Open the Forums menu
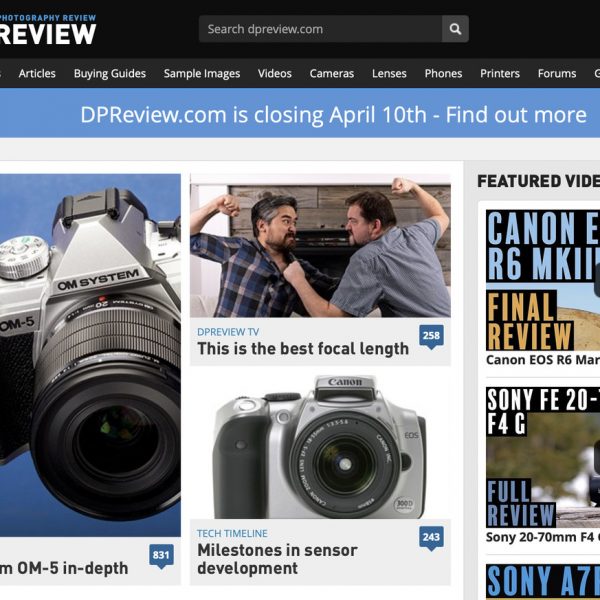Viewport: 600px width, 600px height. click(557, 73)
